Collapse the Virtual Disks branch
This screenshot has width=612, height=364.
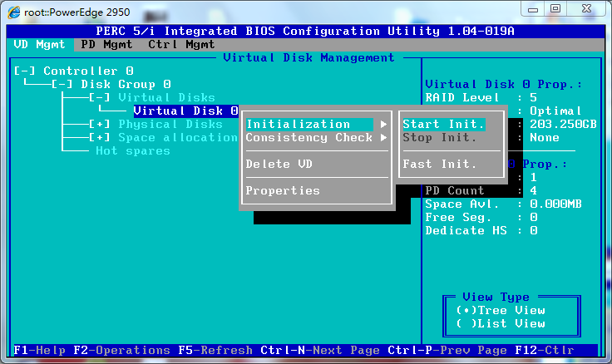(100, 97)
